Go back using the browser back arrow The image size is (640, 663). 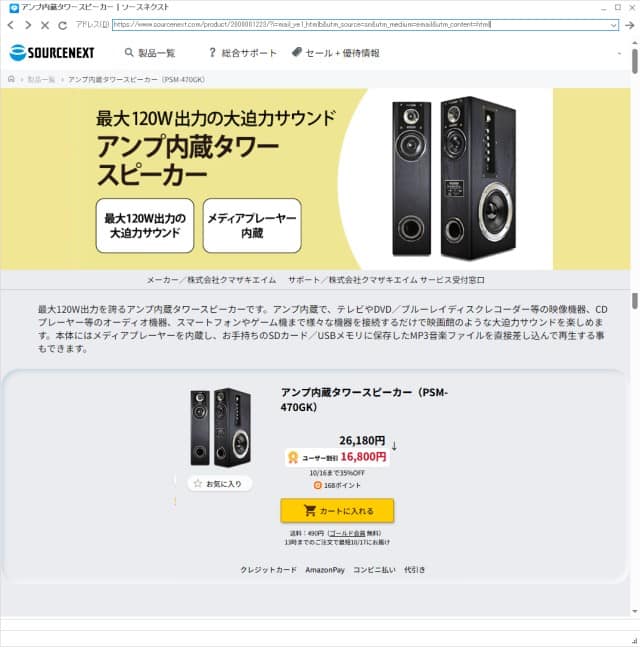pyautogui.click(x=11, y=25)
